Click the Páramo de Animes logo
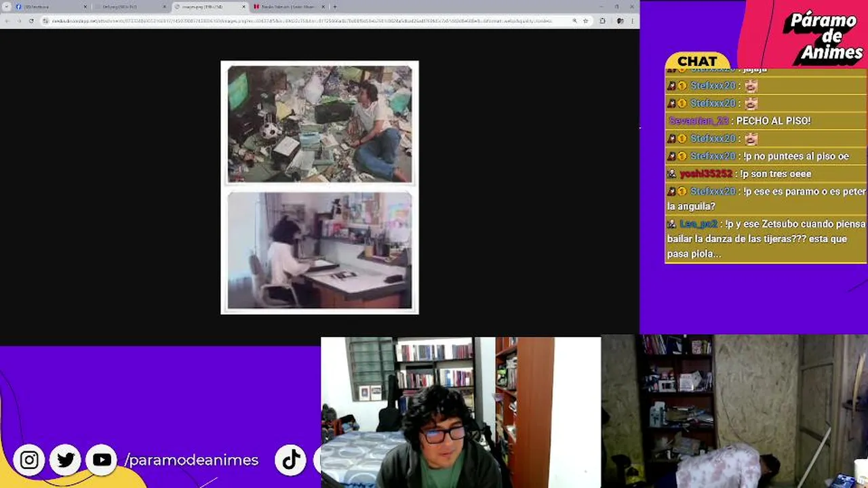Screen dimensions: 868x488 (x=823, y=36)
